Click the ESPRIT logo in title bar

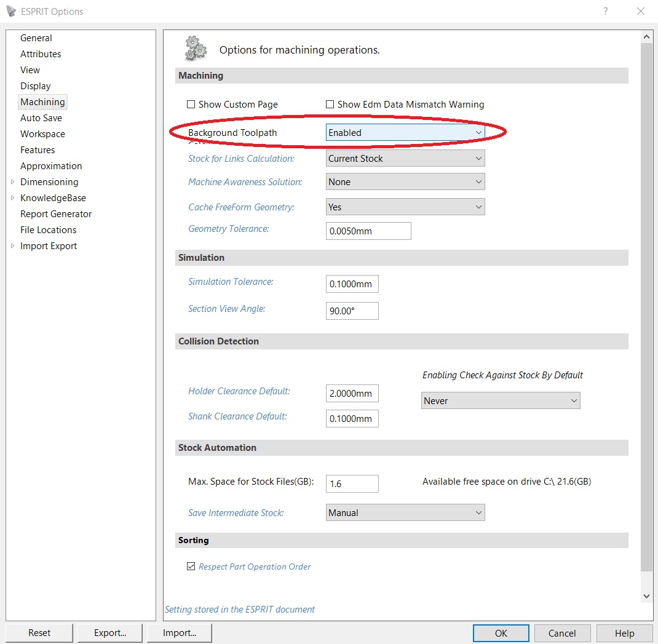tap(11, 11)
